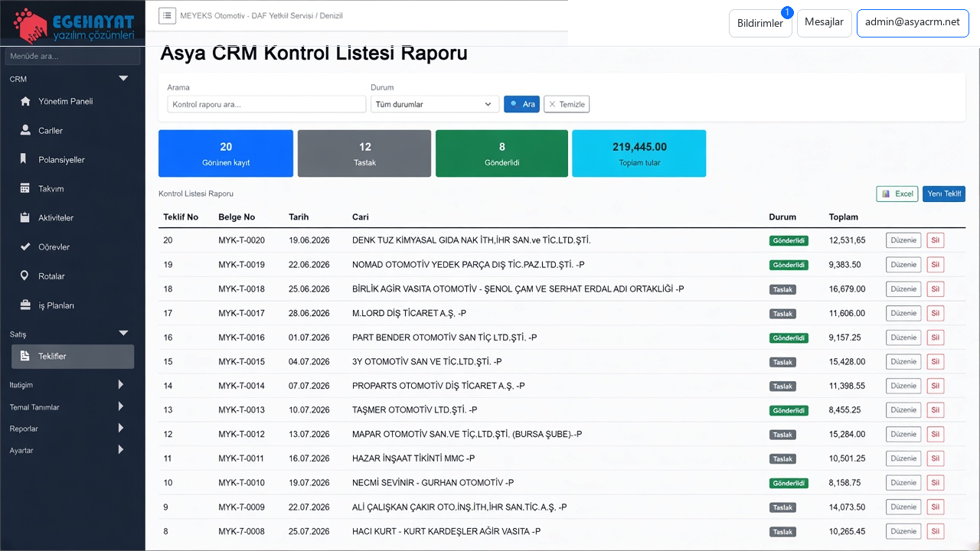This screenshot has height=551, width=980.
Task: Collapse the CRM sidebar section
Action: click(123, 79)
